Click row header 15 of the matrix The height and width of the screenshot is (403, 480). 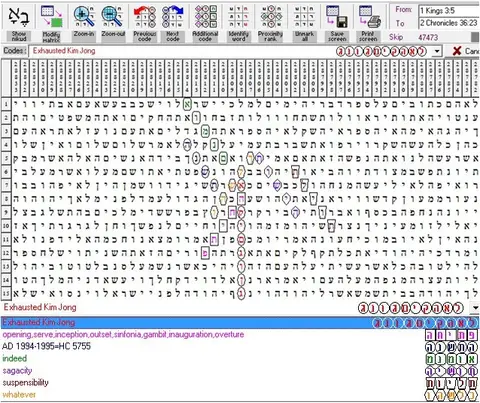tap(6, 294)
